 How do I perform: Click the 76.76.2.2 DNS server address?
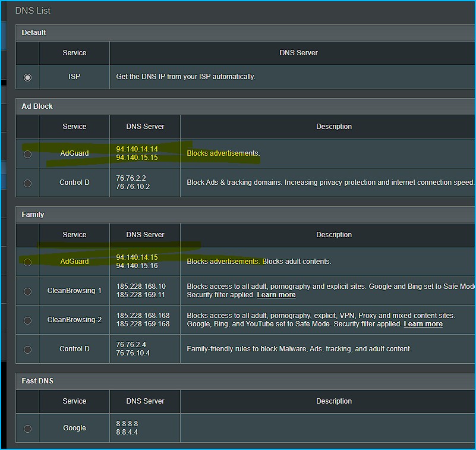tap(131, 178)
